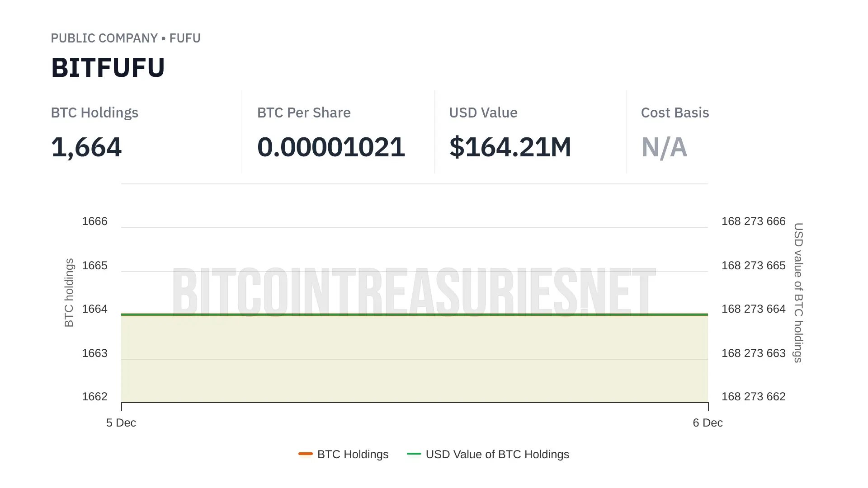Viewport: 868px width, 488px height.
Task: Click the 6 Dec x-axis tick label
Action: (708, 422)
